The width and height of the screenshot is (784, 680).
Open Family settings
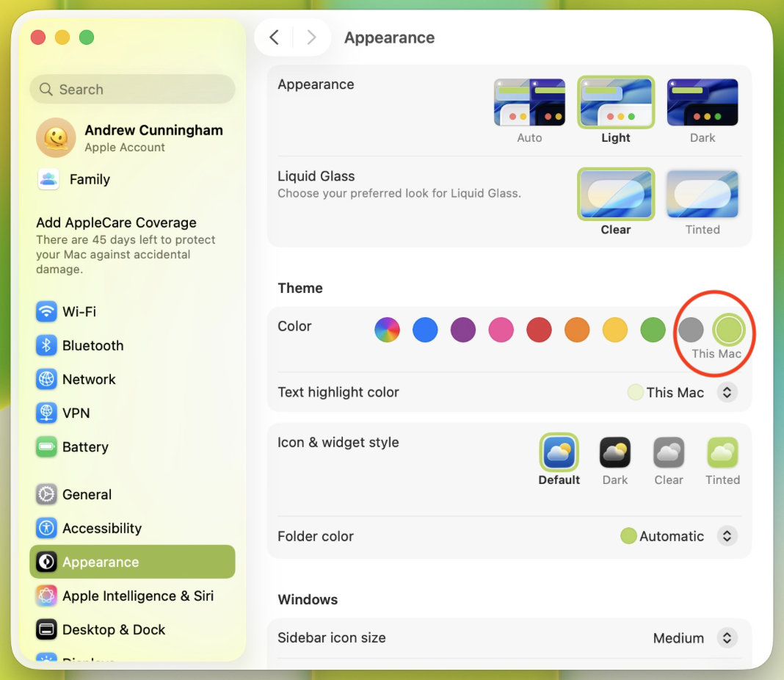pos(132,179)
